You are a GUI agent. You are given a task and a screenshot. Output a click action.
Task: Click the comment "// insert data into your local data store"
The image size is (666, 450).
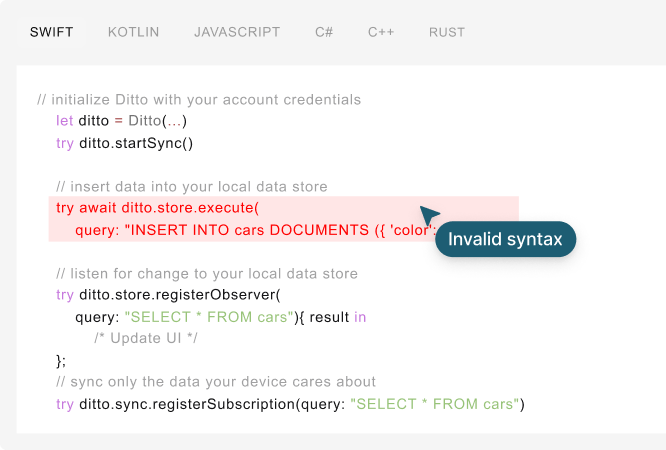point(192,187)
